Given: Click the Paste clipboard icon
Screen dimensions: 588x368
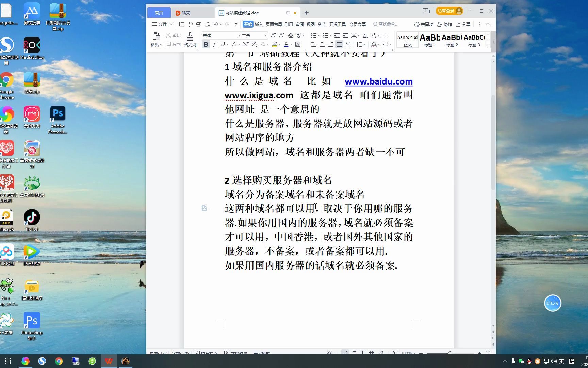Looking at the screenshot, I should pyautogui.click(x=156, y=36).
